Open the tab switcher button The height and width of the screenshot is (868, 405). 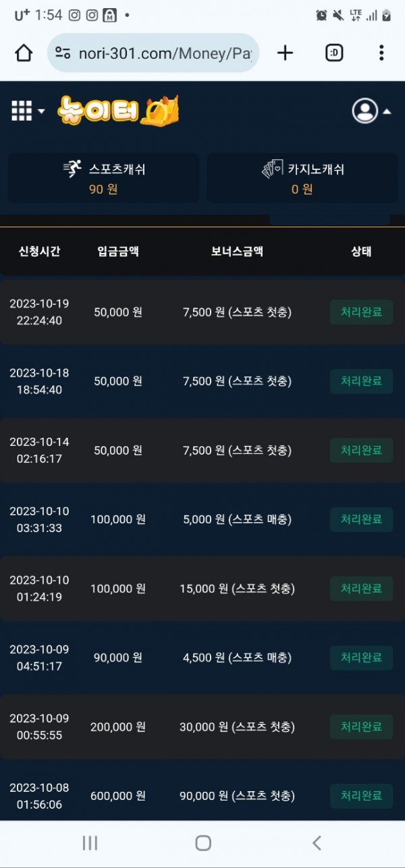pos(334,53)
